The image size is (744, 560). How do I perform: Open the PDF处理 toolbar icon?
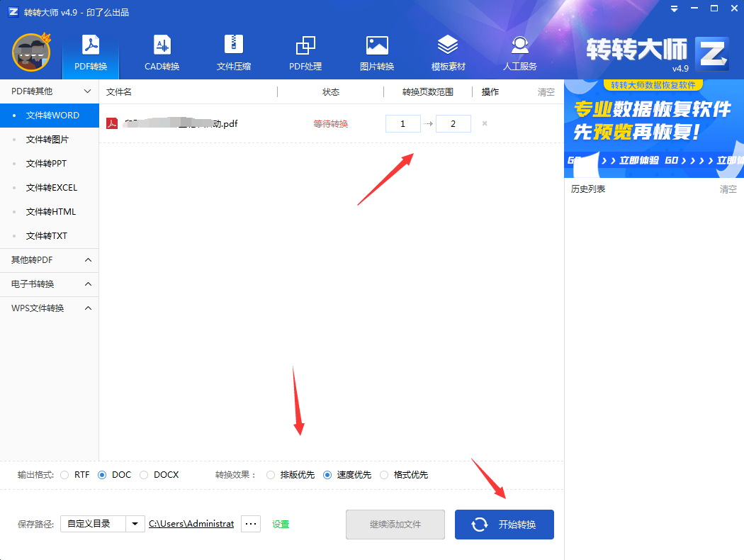(305, 52)
